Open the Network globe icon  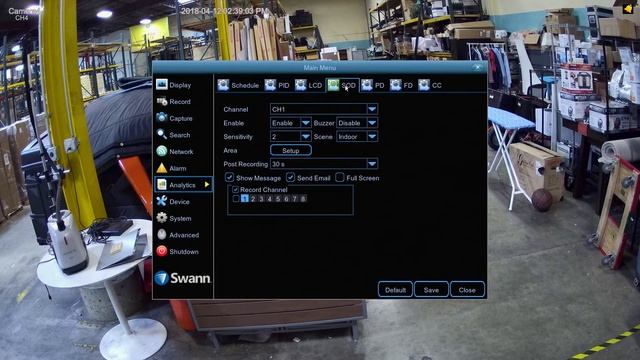pos(162,151)
